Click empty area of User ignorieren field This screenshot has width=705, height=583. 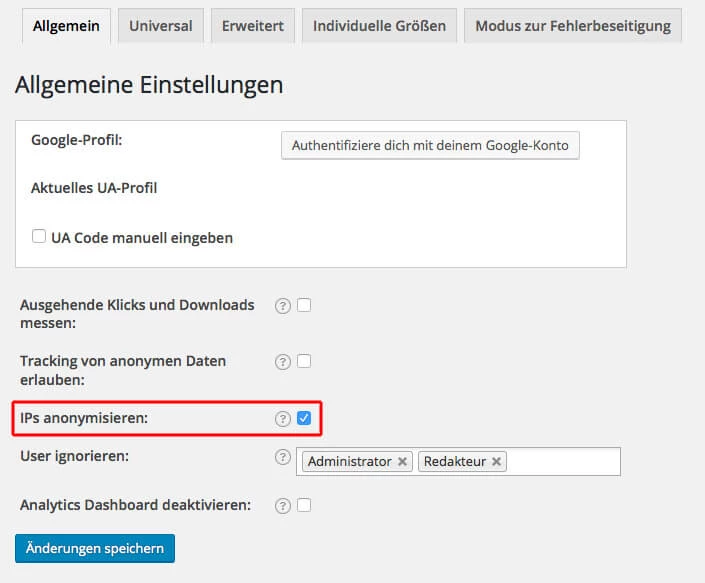(x=563, y=462)
